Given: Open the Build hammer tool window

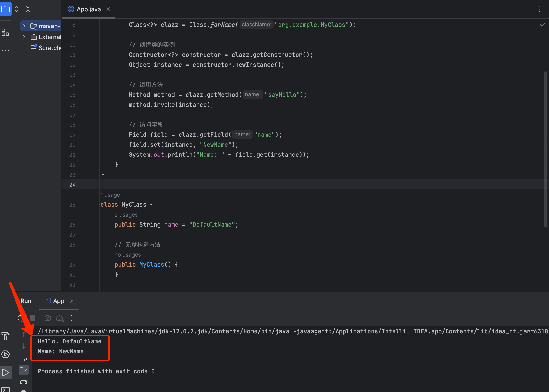Looking at the screenshot, I should tap(5, 336).
